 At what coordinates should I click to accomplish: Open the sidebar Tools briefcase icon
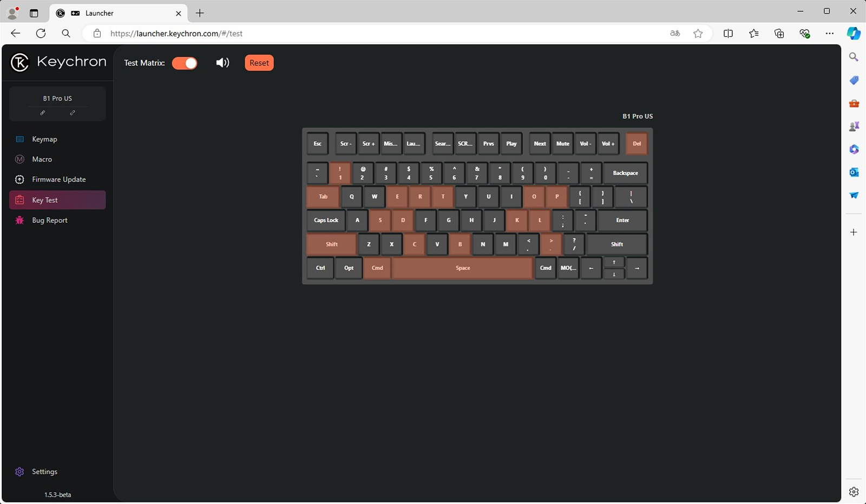coord(854,103)
